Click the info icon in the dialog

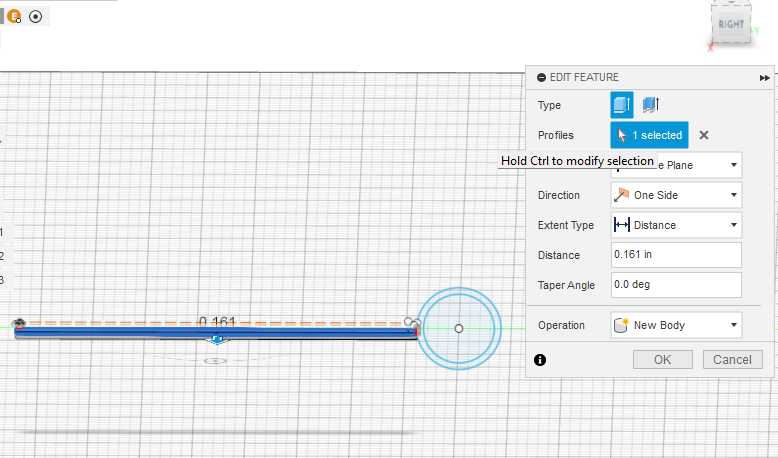[540, 360]
